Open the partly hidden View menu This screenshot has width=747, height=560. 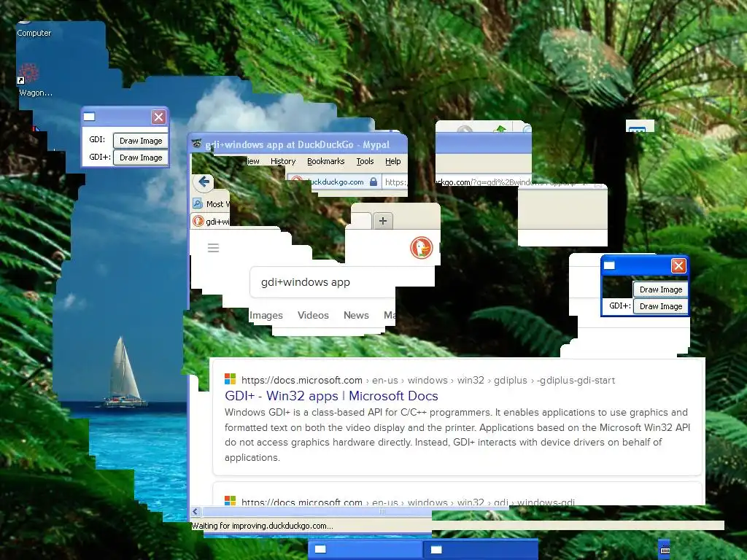coord(253,161)
